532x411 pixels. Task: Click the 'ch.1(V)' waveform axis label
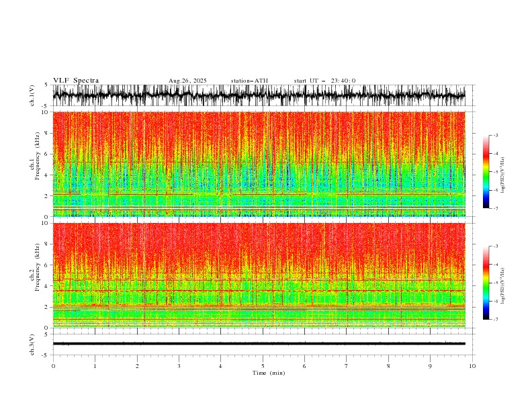[32, 95]
